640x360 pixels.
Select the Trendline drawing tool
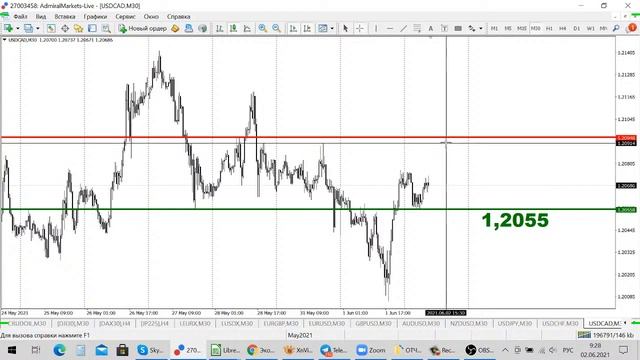coord(403,28)
